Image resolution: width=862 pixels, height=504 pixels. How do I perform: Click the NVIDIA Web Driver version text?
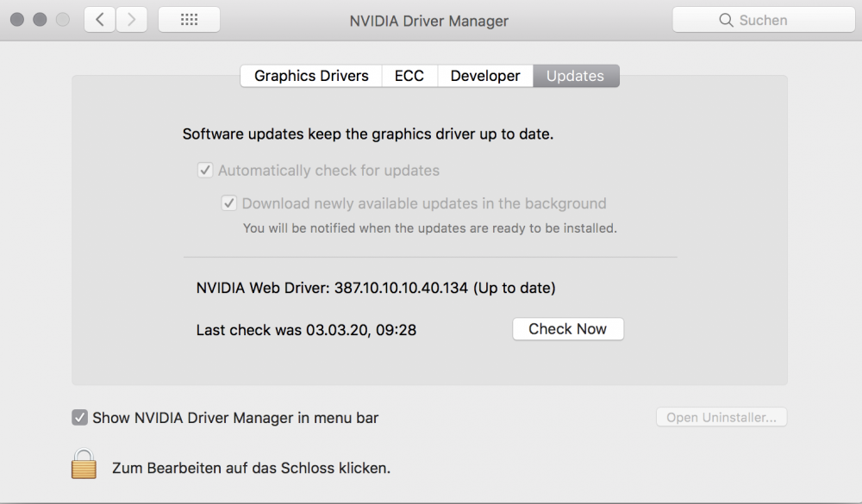376,288
